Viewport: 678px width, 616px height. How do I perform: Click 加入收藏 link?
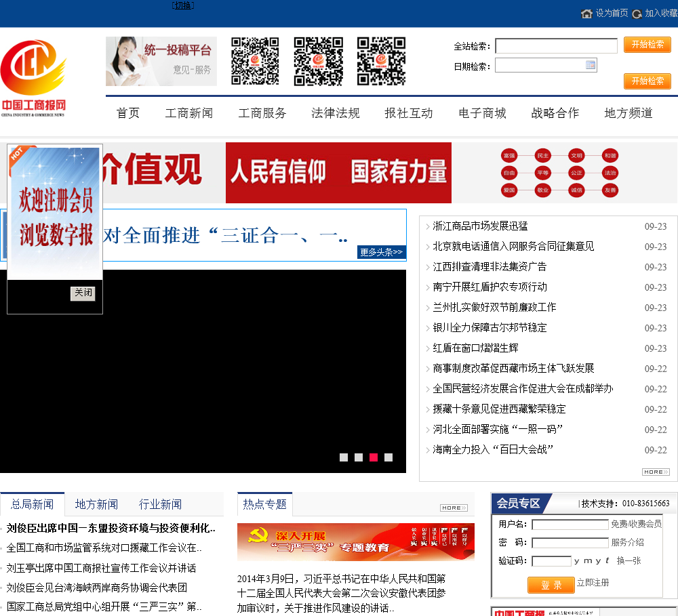(x=661, y=14)
